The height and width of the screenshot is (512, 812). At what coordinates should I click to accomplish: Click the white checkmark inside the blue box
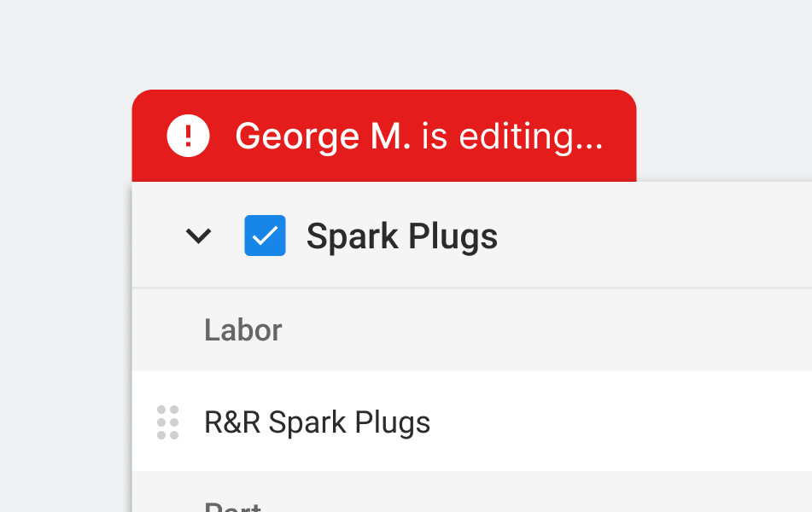(266, 236)
